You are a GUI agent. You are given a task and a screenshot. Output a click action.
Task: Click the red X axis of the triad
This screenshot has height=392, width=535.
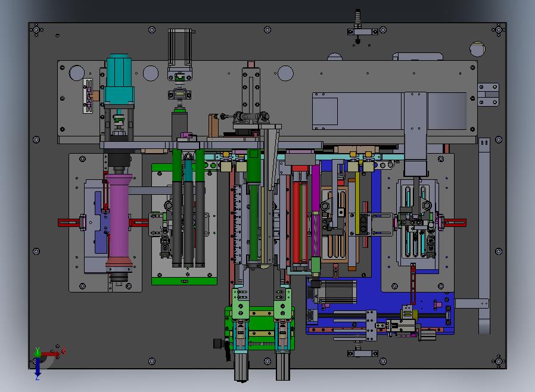coord(51,354)
